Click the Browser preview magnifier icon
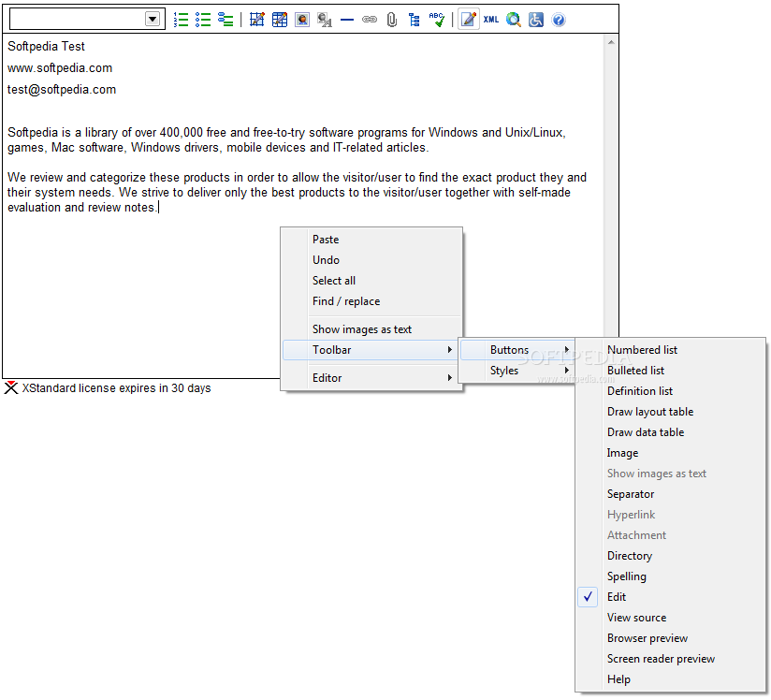This screenshot has width=771, height=700. coord(514,20)
